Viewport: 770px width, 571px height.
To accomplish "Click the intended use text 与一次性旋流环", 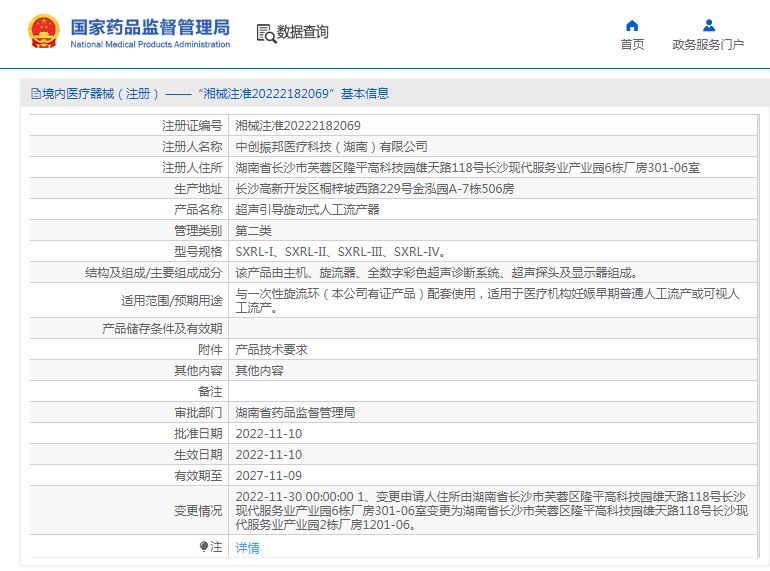I will tap(487, 300).
